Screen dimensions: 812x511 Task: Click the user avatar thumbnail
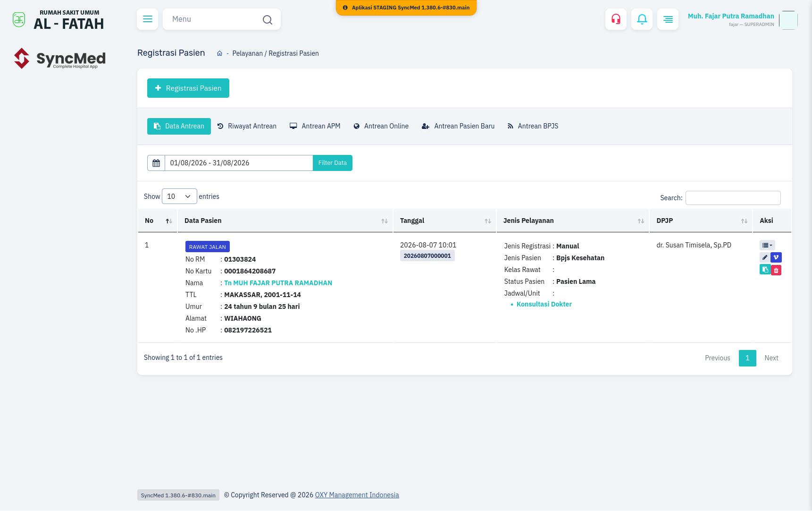point(788,20)
